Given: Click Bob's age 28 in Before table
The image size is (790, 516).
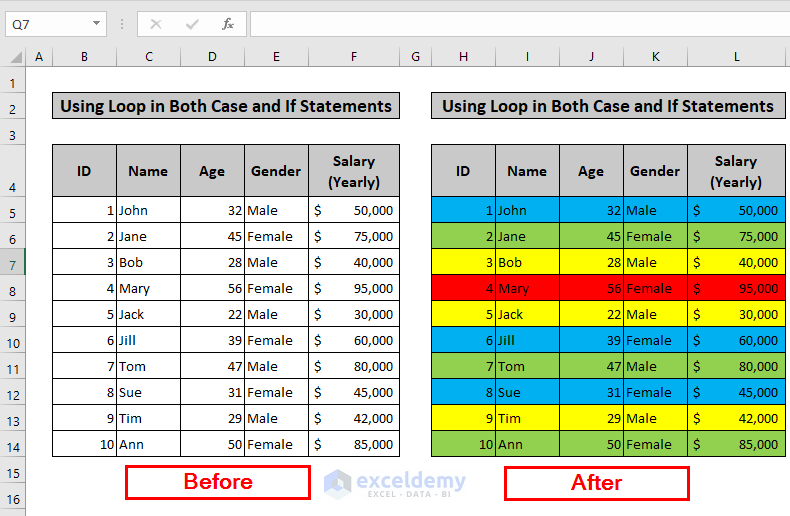Looking at the screenshot, I should [x=212, y=262].
